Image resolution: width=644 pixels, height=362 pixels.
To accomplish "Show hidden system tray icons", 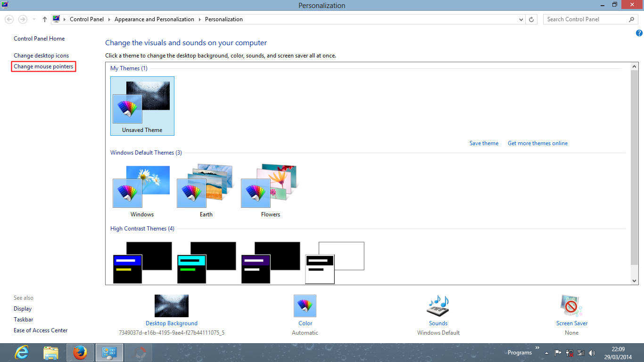I will point(547,353).
